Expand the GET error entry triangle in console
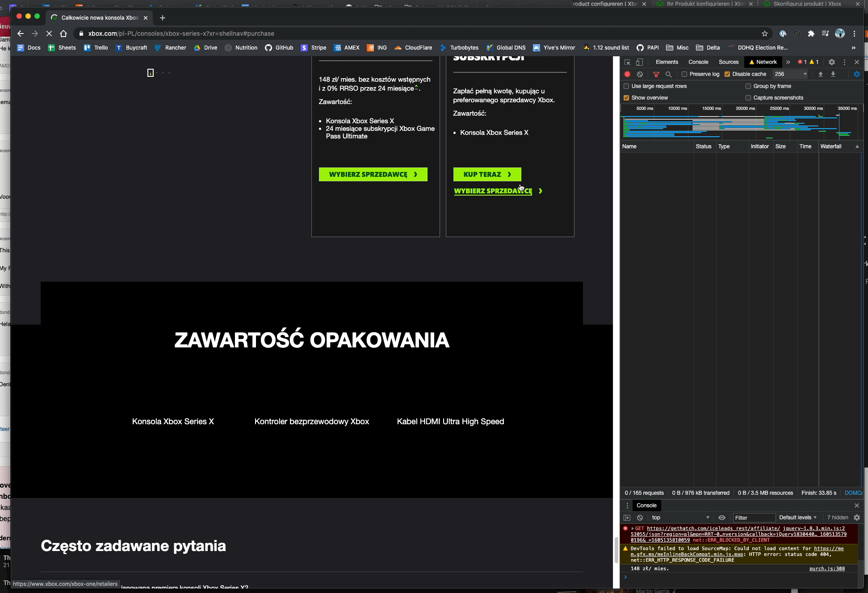 coord(633,528)
